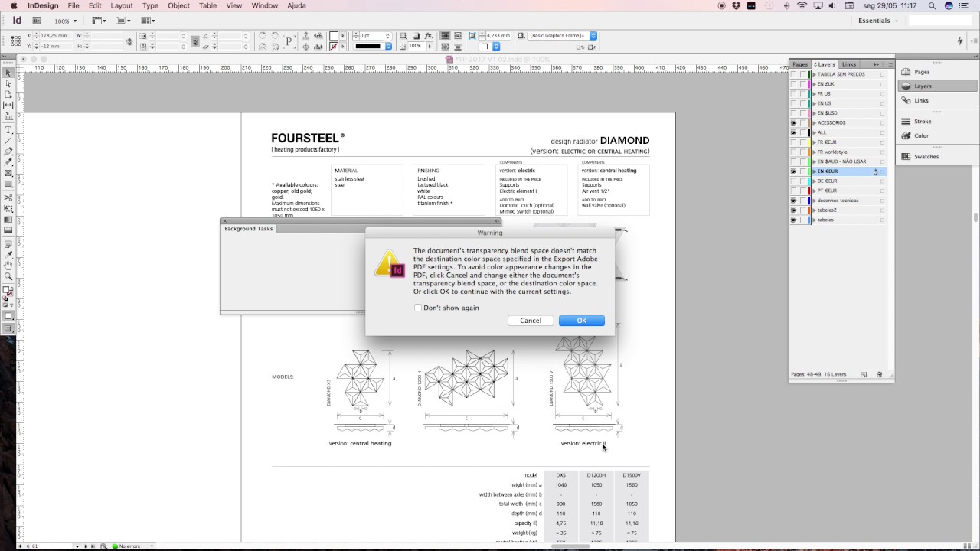The width and height of the screenshot is (980, 551).
Task: Open the Object menu
Action: pyautogui.click(x=178, y=5)
